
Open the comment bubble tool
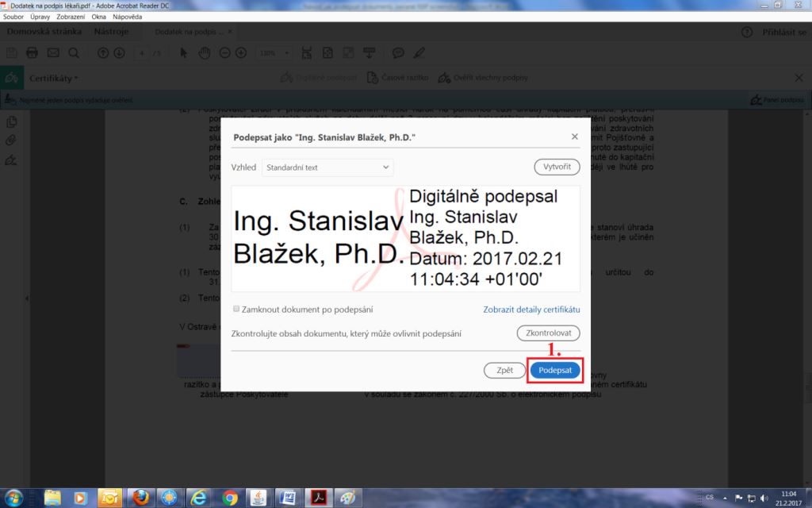pos(398,53)
